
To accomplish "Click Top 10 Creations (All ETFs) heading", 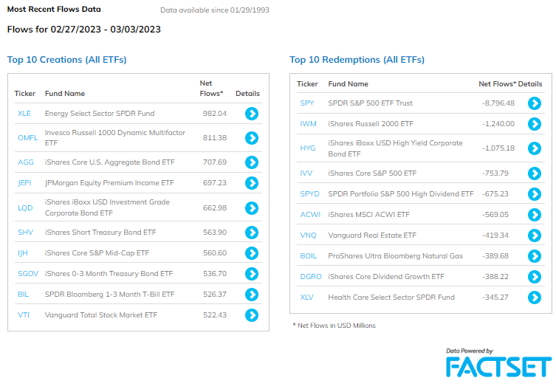I will coord(66,60).
